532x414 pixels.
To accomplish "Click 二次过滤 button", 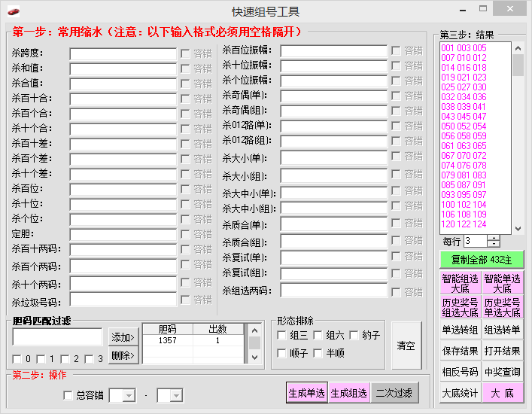I will (395, 393).
